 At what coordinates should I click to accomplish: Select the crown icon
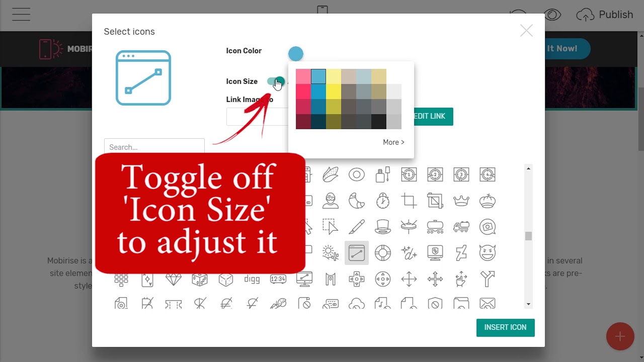coord(461,200)
